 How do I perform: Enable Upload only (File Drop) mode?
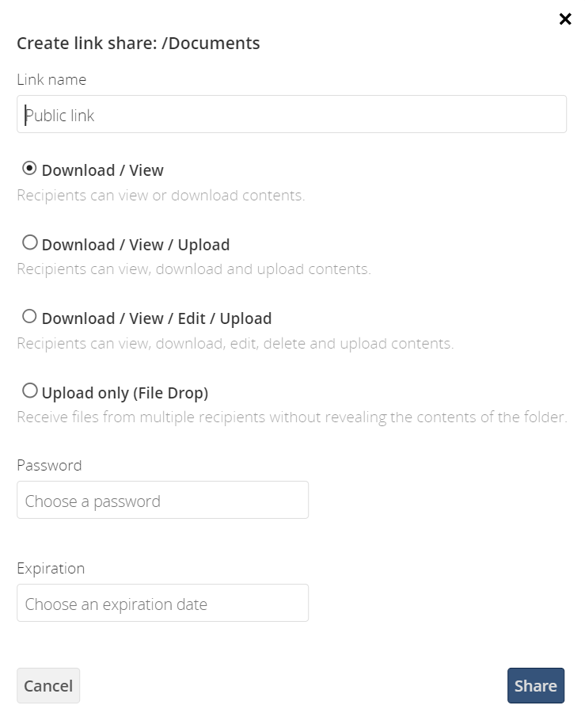[x=29, y=390]
